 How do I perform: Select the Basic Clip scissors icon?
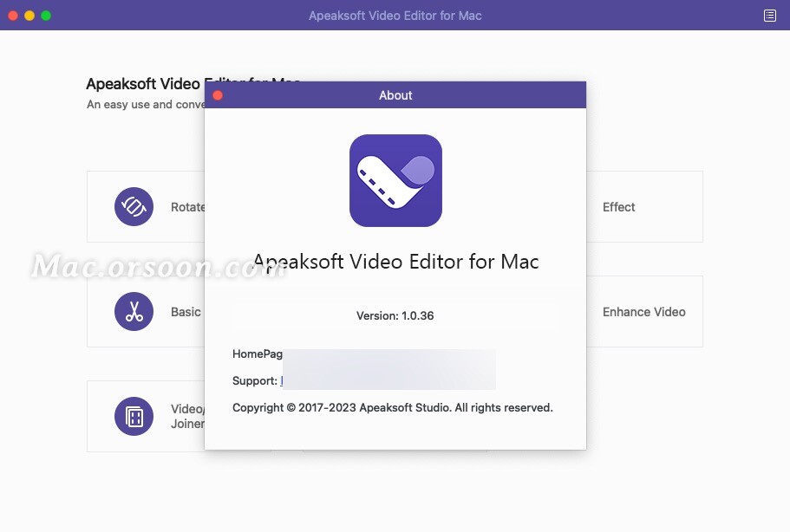pos(134,311)
